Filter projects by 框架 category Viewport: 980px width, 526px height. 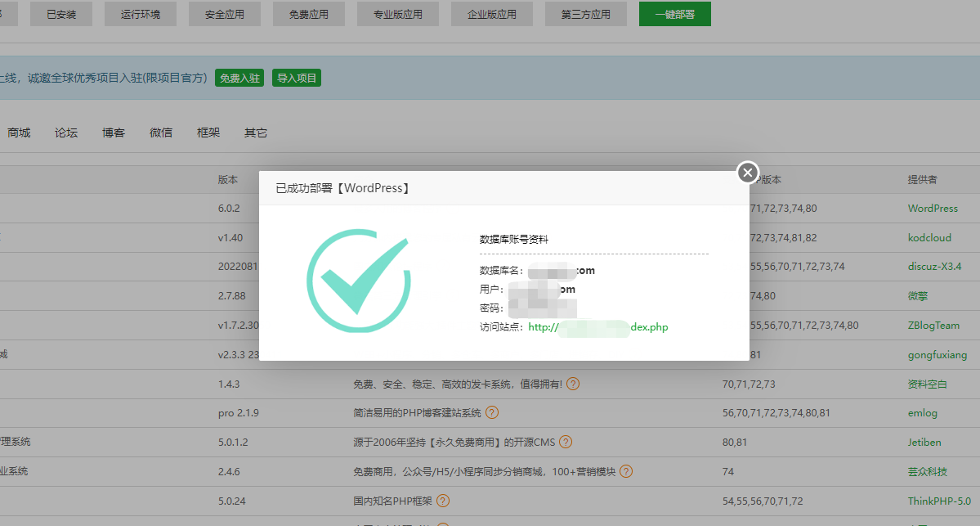[208, 133]
